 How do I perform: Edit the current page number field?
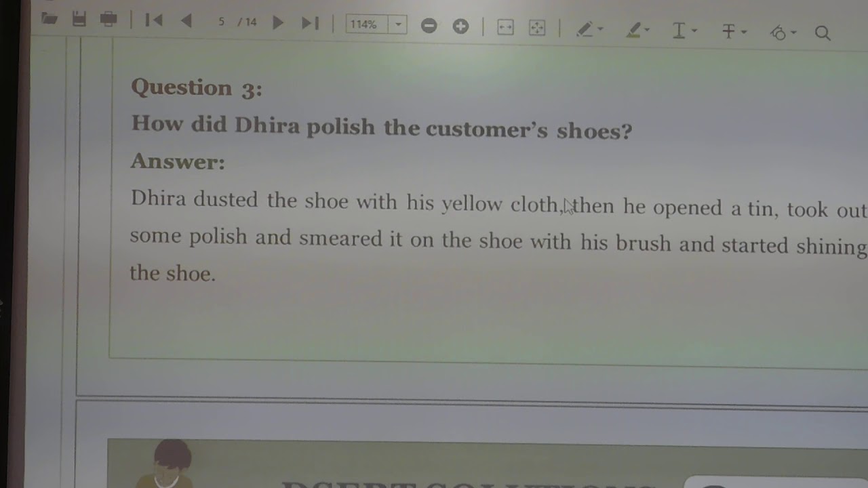point(222,22)
